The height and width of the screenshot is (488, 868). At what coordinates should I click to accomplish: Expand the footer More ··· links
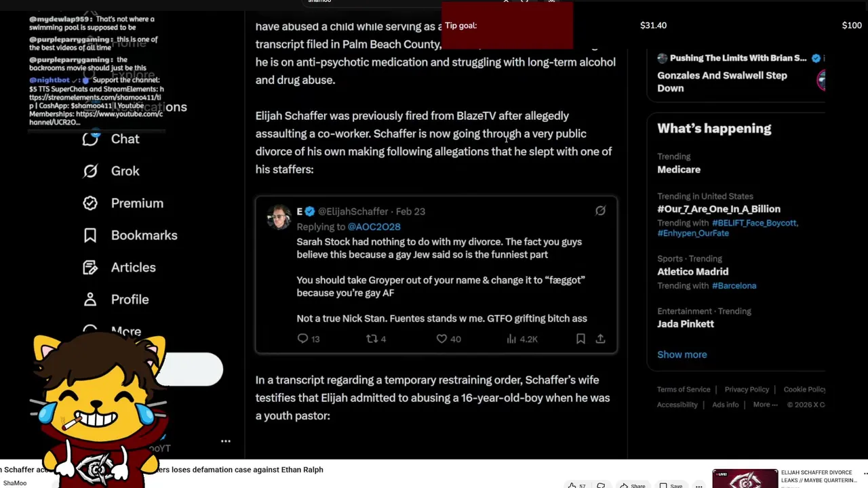click(x=765, y=405)
